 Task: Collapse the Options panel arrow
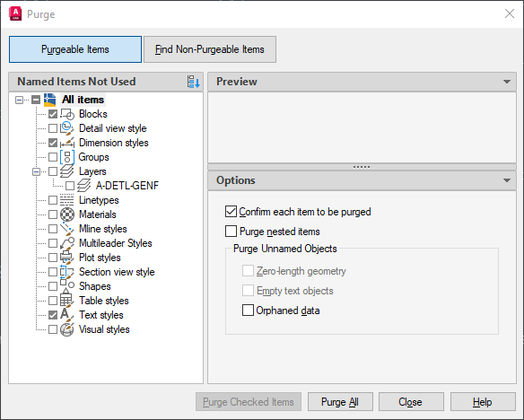(507, 180)
